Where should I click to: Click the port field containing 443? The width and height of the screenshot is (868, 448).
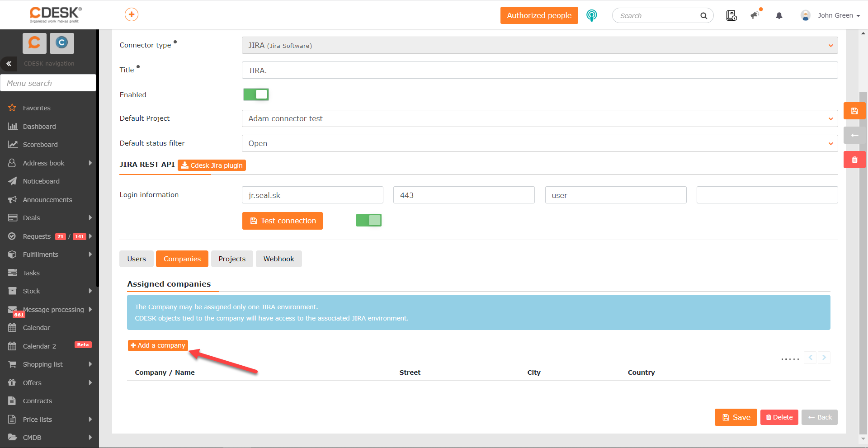464,195
